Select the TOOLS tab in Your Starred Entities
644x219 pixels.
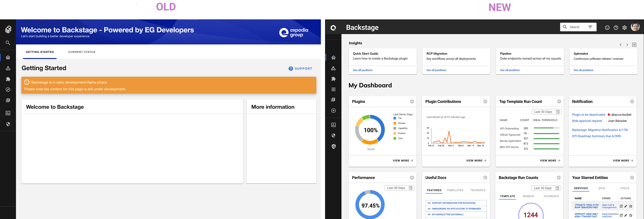[x=625, y=188]
